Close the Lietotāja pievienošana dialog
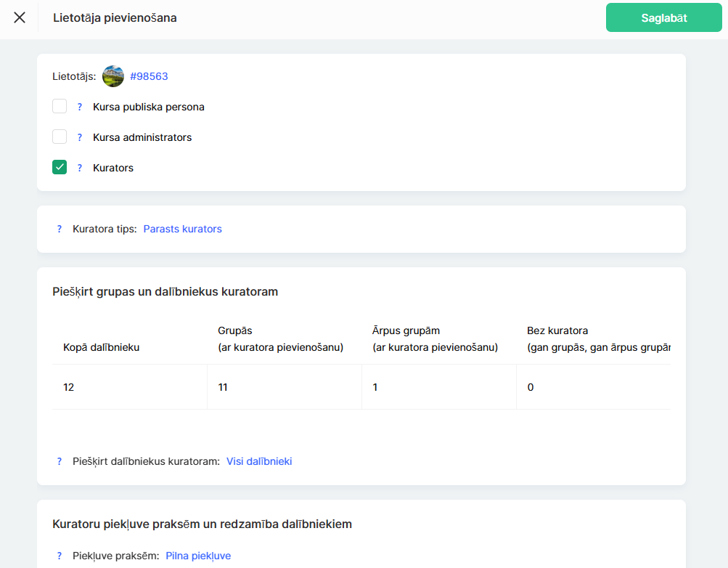 click(20, 17)
